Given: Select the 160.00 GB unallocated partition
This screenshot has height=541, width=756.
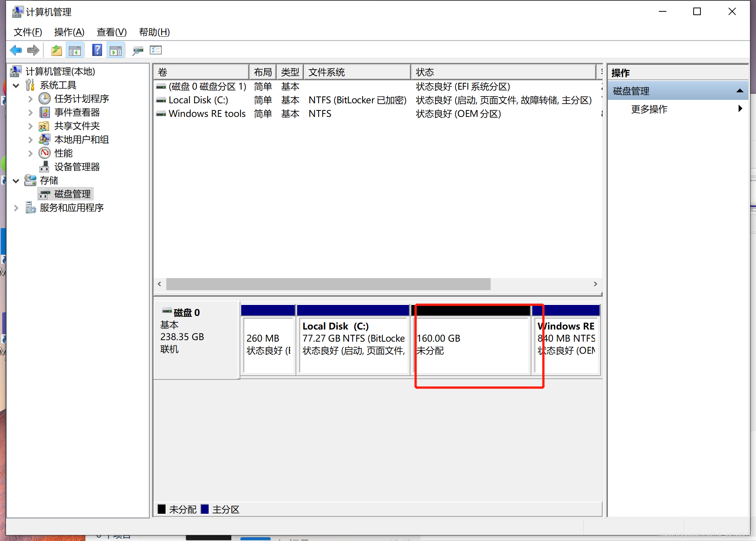Looking at the screenshot, I should pyautogui.click(x=472, y=344).
